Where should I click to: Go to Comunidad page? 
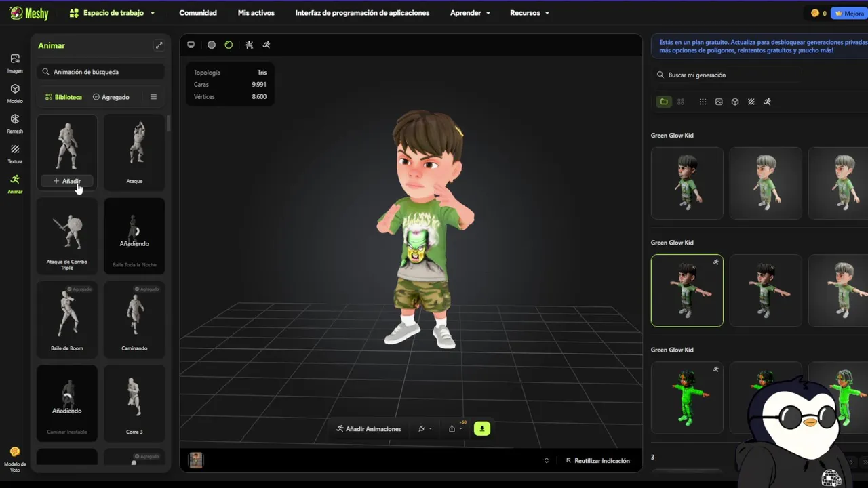click(198, 13)
